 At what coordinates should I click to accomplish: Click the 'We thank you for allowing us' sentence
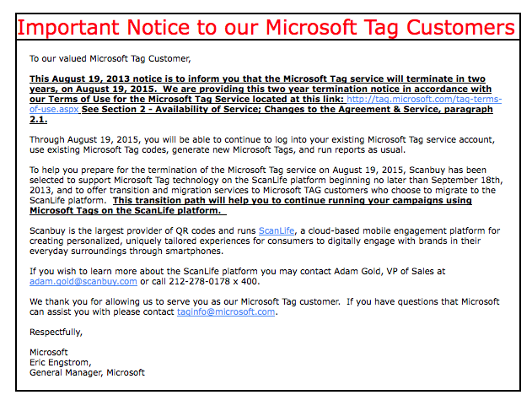tap(185, 301)
